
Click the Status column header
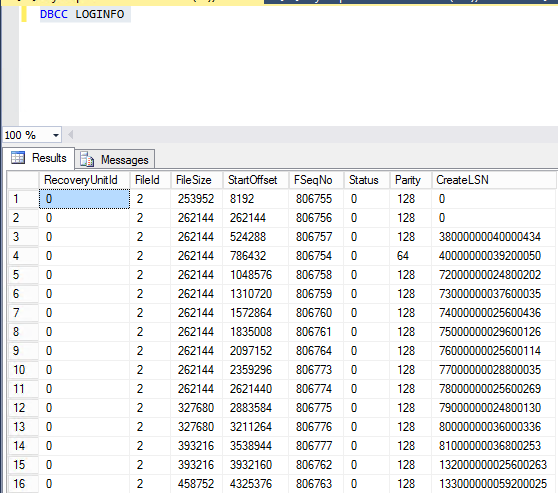click(367, 180)
